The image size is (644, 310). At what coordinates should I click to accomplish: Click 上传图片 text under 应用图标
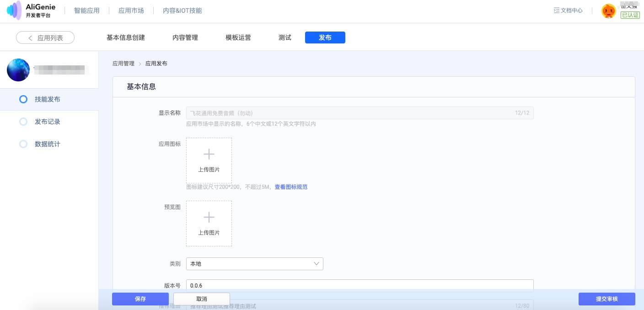[x=209, y=170]
